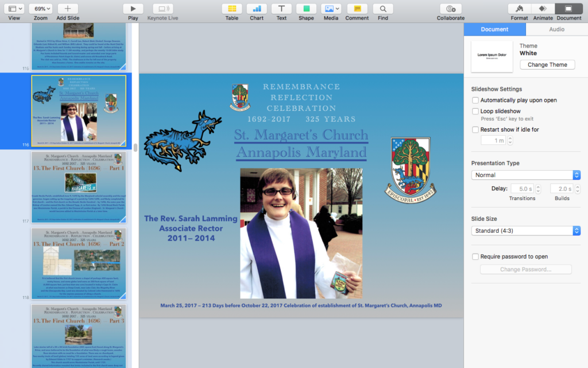The image size is (588, 368).
Task: Click the Change Password button
Action: tap(526, 269)
